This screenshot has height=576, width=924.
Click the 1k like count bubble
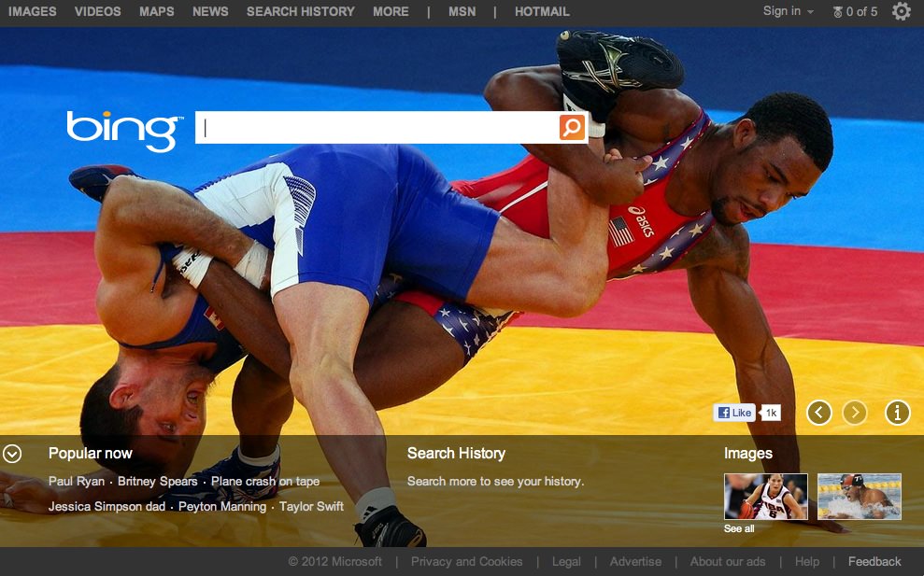(770, 413)
